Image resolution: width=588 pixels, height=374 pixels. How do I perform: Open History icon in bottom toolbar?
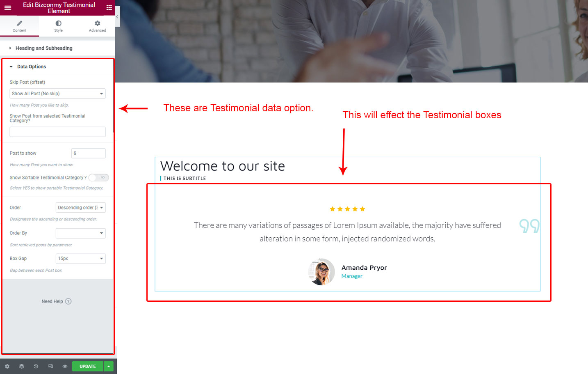coord(36,366)
